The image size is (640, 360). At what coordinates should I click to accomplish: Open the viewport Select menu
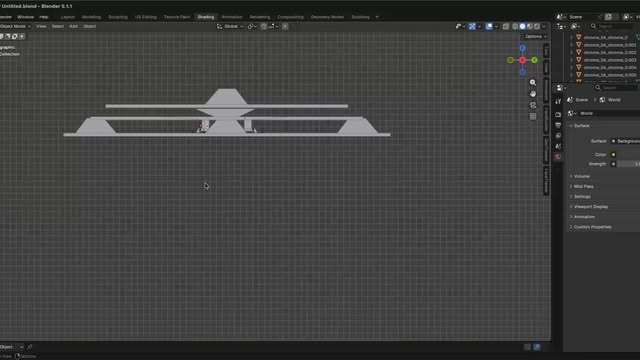[x=58, y=27]
